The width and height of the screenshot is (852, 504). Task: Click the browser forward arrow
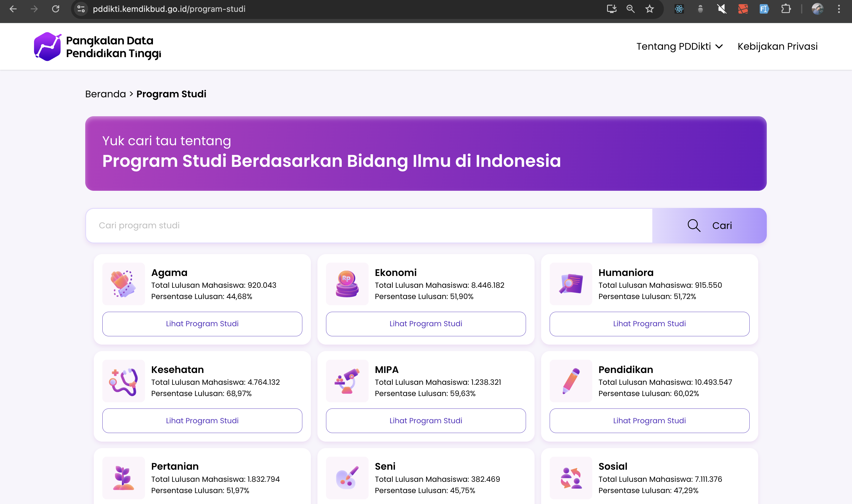pos(34,9)
